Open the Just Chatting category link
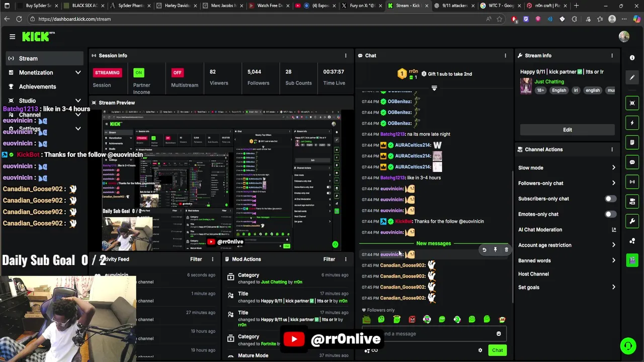Image resolution: width=644 pixels, height=362 pixels. click(x=549, y=81)
